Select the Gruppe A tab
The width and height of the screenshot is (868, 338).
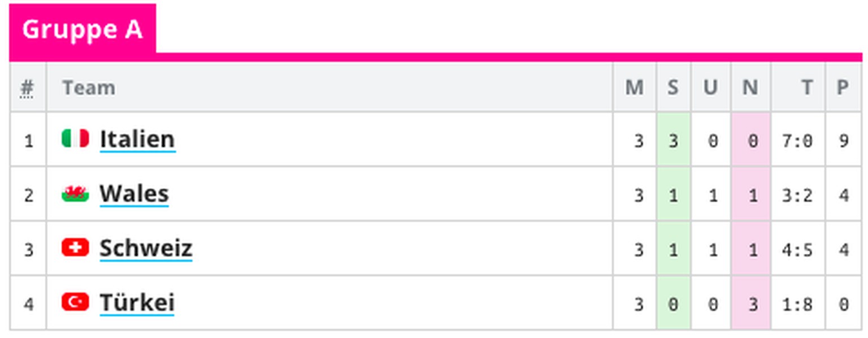[x=83, y=29]
